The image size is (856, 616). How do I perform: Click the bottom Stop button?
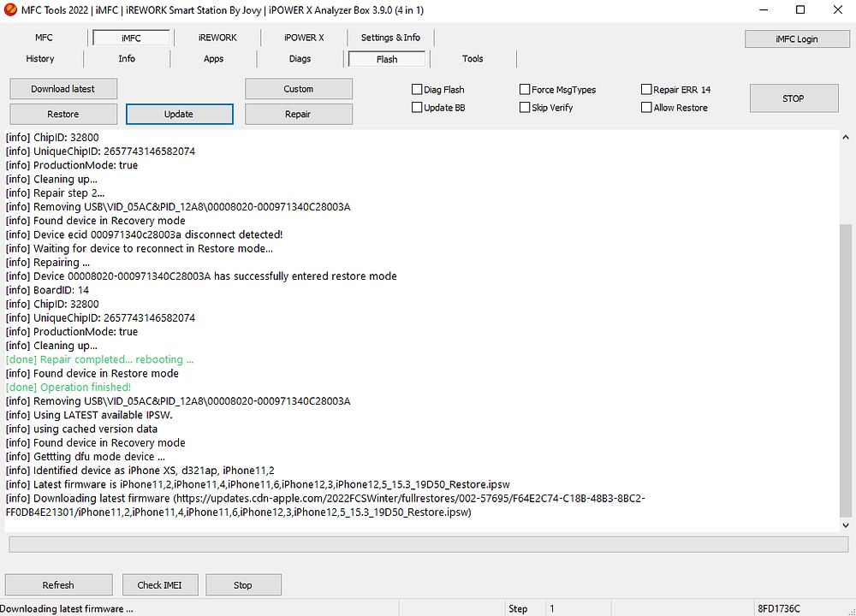[x=243, y=585]
